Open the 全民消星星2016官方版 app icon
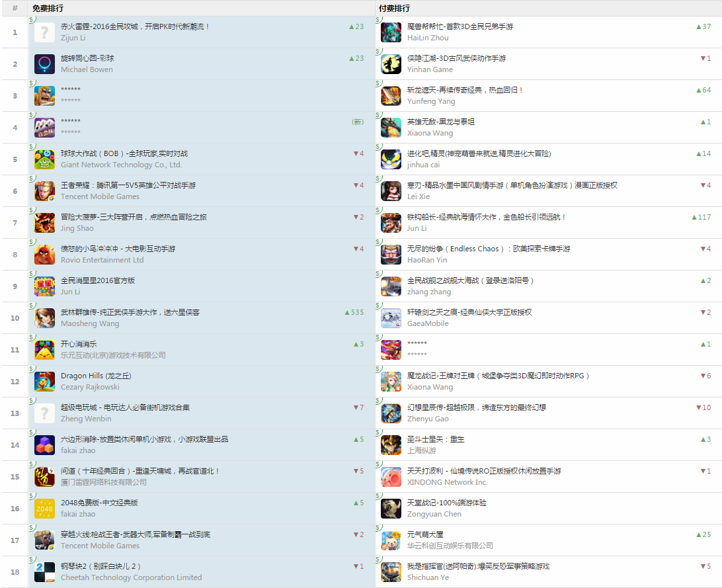The width and height of the screenshot is (722, 588). pos(45,286)
